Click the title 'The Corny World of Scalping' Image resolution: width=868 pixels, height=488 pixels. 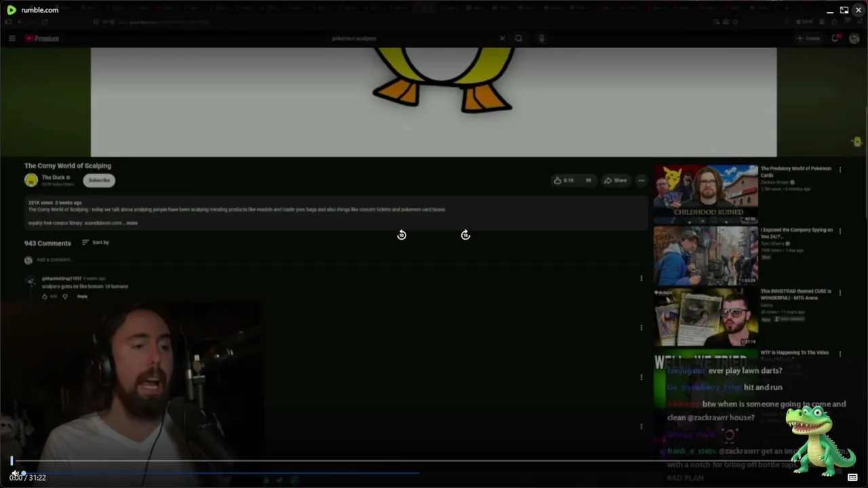[68, 165]
